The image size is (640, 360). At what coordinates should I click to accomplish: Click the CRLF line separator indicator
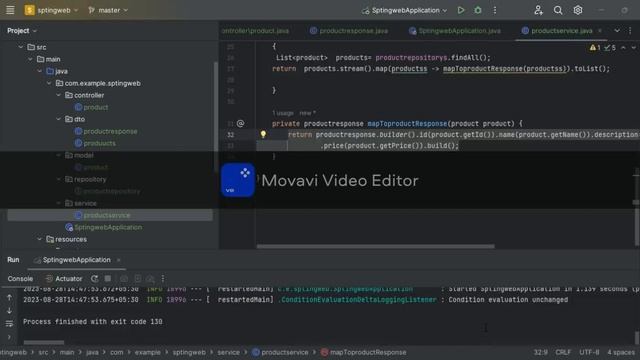coord(563,352)
